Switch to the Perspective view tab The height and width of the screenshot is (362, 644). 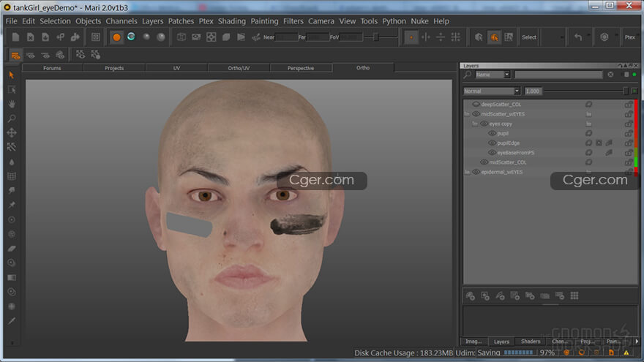tap(301, 68)
